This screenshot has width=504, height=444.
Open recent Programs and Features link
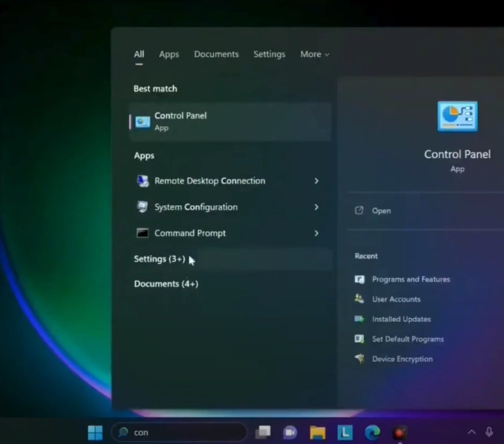point(411,279)
